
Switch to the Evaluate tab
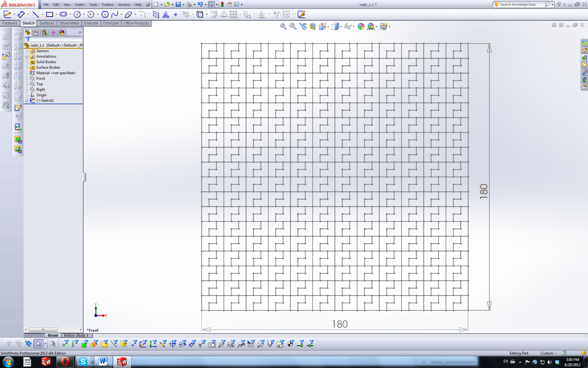91,23
